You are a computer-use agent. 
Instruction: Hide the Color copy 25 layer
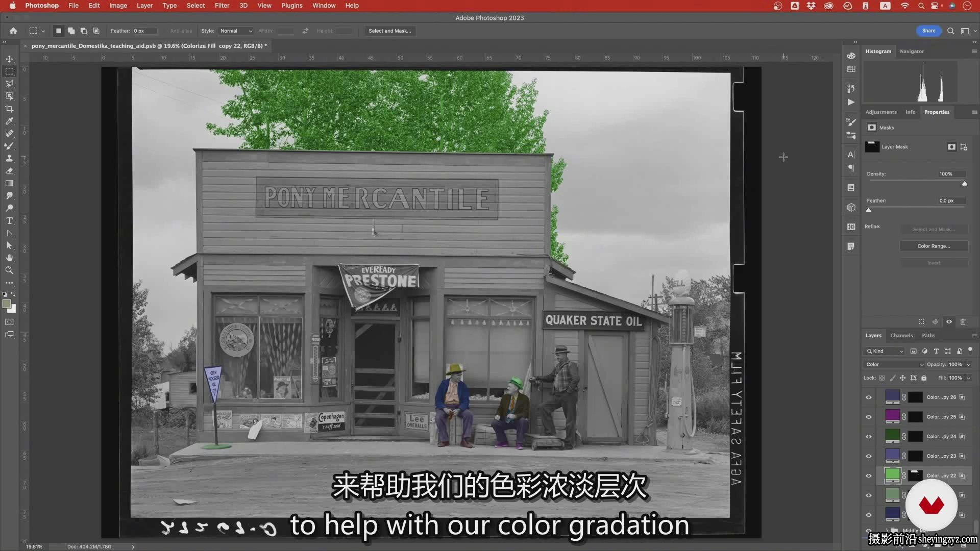[x=869, y=417]
